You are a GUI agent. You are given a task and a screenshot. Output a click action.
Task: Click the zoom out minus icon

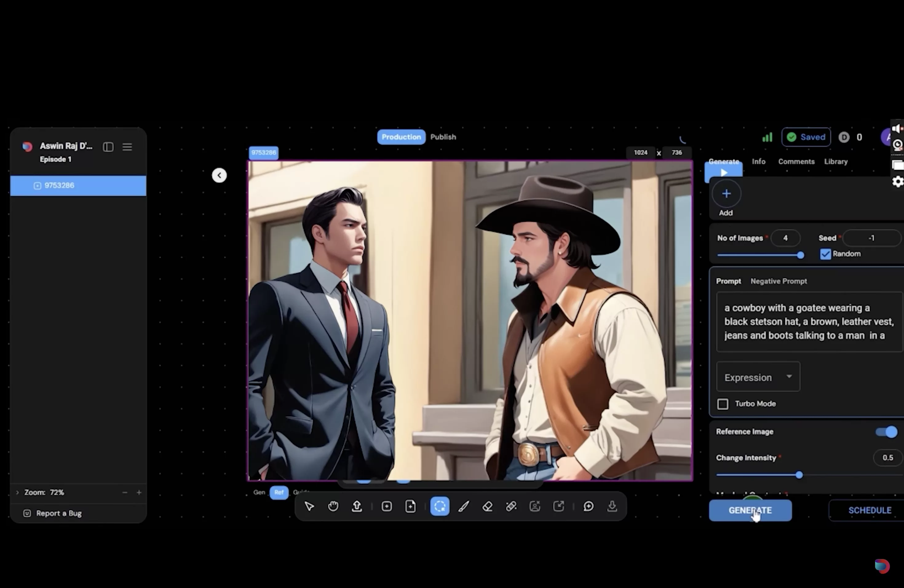point(125,493)
